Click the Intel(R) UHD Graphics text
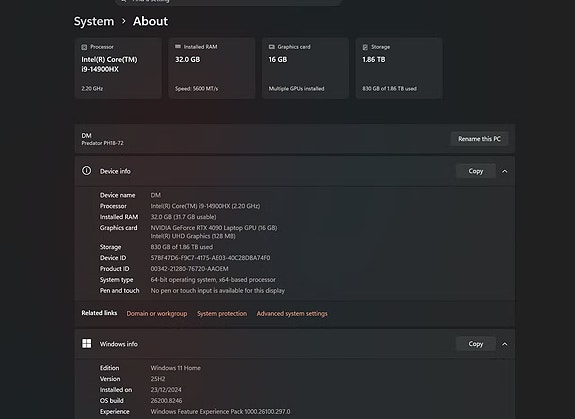The height and width of the screenshot is (419, 575). tap(193, 236)
